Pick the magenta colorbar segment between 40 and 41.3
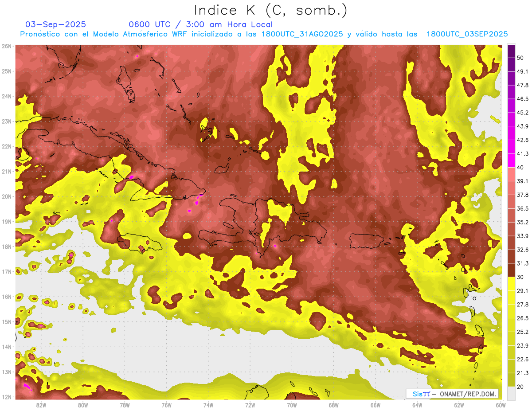 pos(511,160)
